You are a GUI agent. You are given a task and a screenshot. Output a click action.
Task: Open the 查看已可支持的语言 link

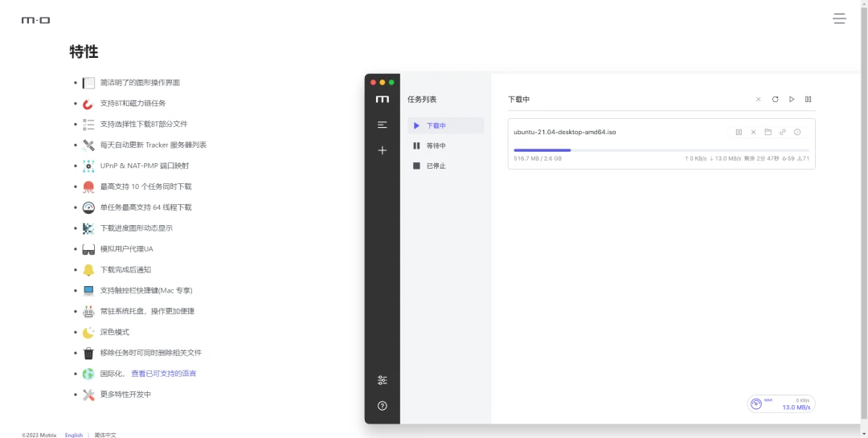click(x=163, y=374)
